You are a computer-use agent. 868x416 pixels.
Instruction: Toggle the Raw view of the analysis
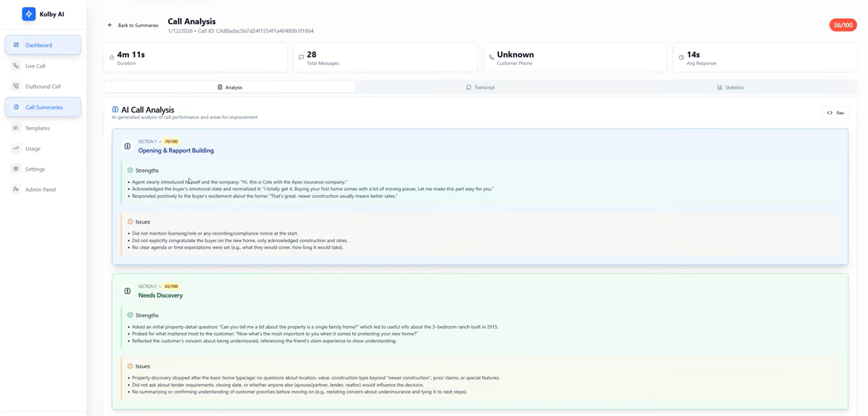pyautogui.click(x=836, y=112)
